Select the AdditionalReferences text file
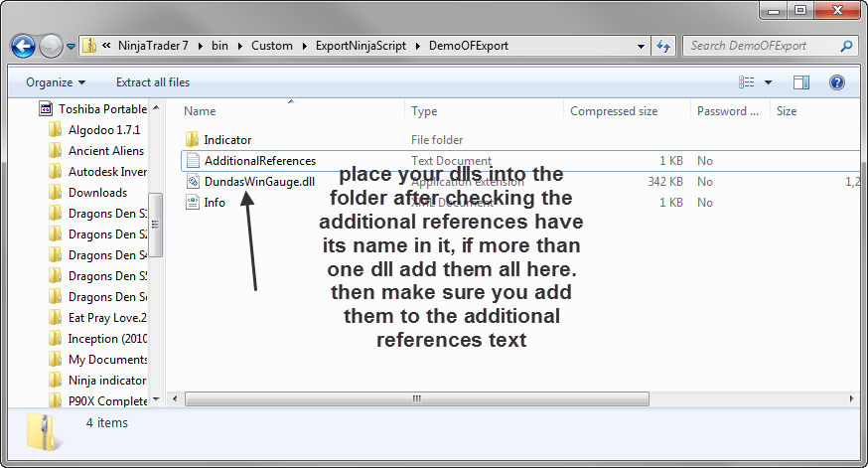Screen dimensions: 868x468 pyautogui.click(x=259, y=161)
